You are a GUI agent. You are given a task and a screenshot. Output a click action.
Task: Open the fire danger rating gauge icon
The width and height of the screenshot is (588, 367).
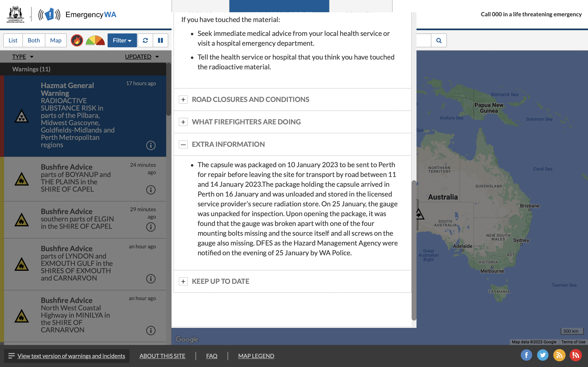95,40
